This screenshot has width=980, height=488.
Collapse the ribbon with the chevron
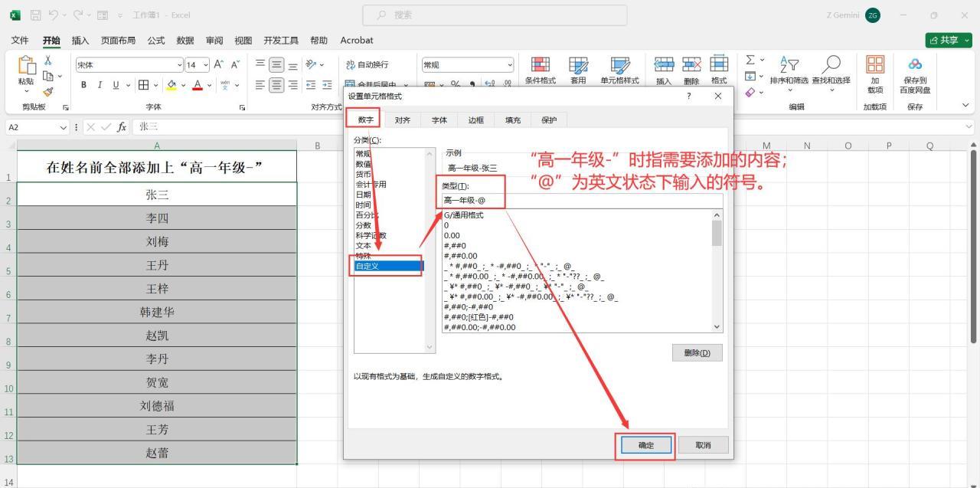(x=965, y=106)
